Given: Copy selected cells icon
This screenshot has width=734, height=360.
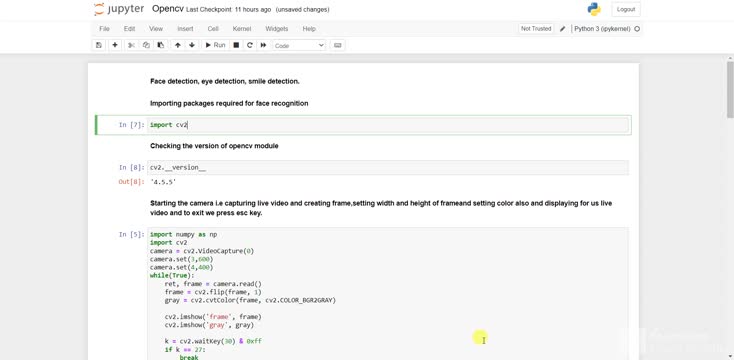Looking at the screenshot, I should (146, 45).
